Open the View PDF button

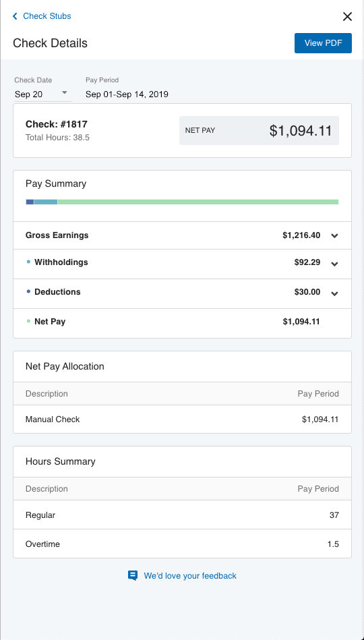pyautogui.click(x=323, y=43)
